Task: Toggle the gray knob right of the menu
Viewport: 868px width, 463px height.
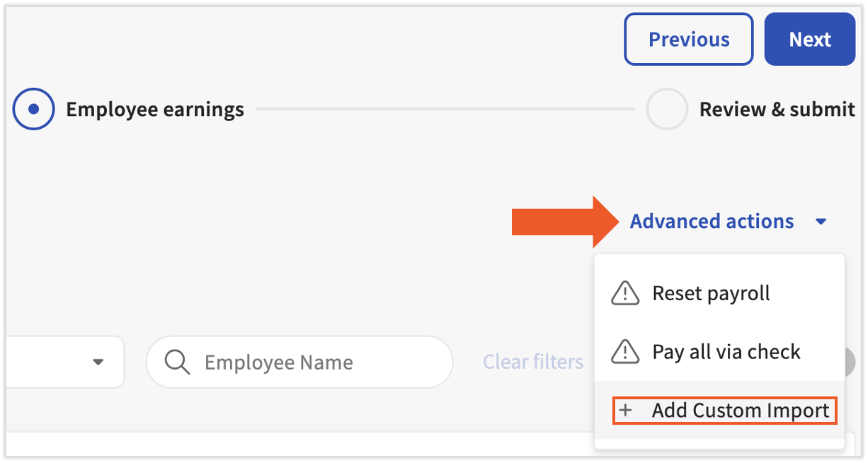Action: click(850, 362)
